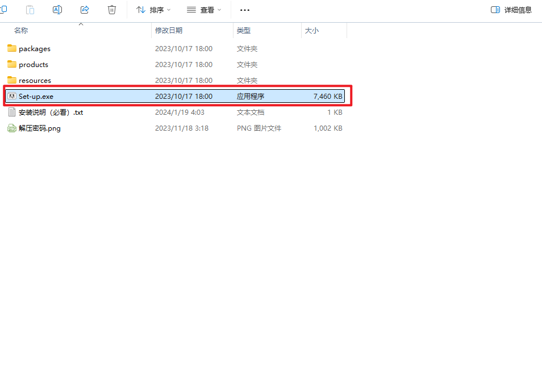
Task: Select the resources folder row
Action: (x=35, y=80)
